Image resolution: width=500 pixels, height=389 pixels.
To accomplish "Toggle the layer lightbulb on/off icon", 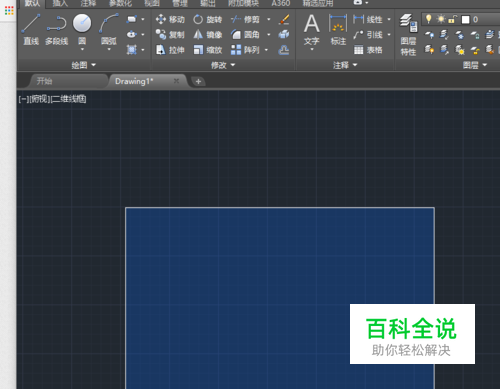I will 429,19.
